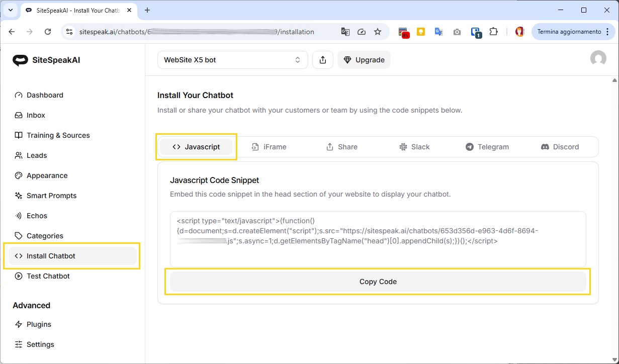
Task: Open the tab search dropdown arrow
Action: pyautogui.click(x=10, y=10)
